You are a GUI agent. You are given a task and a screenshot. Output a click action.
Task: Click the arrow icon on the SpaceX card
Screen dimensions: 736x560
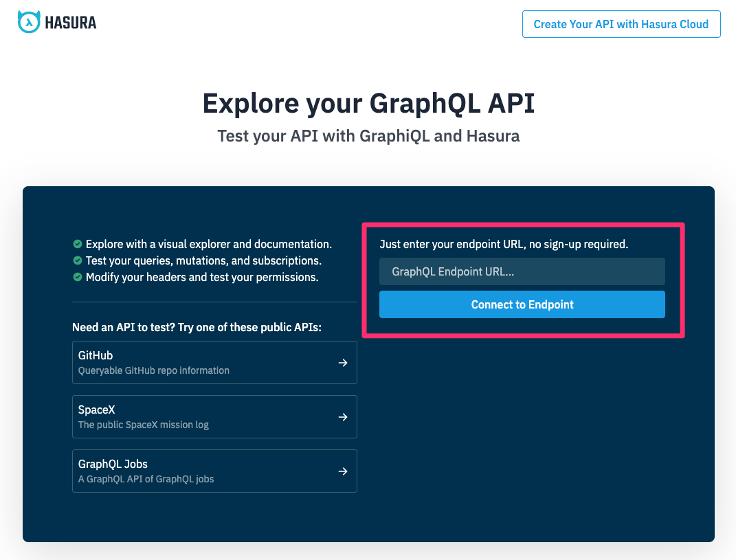(342, 417)
